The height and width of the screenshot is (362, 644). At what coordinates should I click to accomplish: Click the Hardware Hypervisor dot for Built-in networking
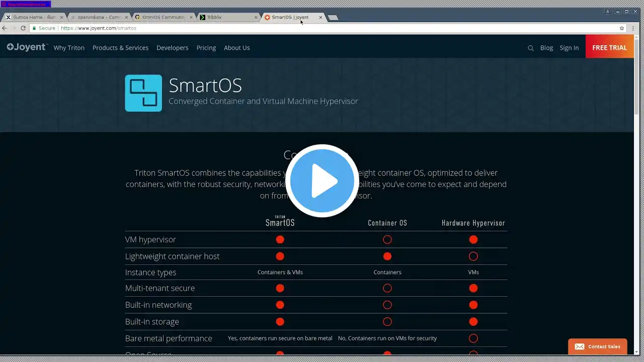pyautogui.click(x=473, y=305)
